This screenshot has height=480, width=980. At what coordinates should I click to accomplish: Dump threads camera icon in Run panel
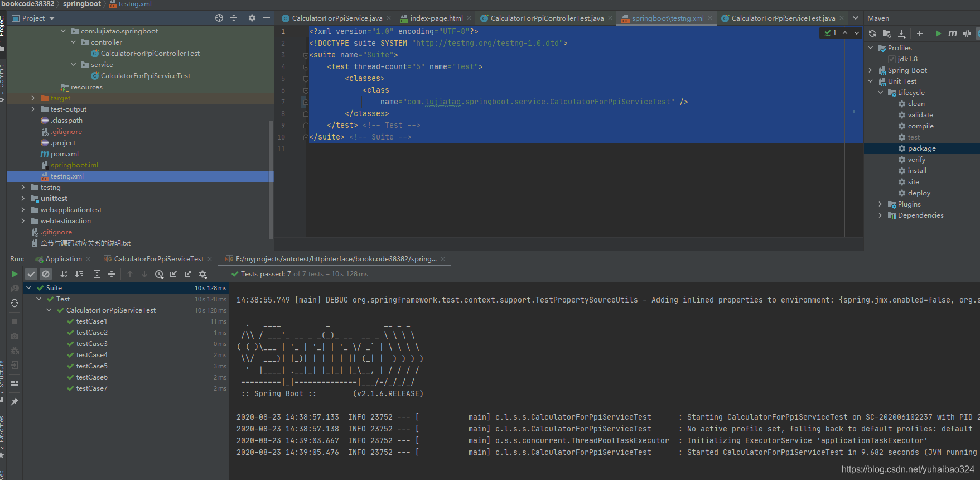(15, 336)
